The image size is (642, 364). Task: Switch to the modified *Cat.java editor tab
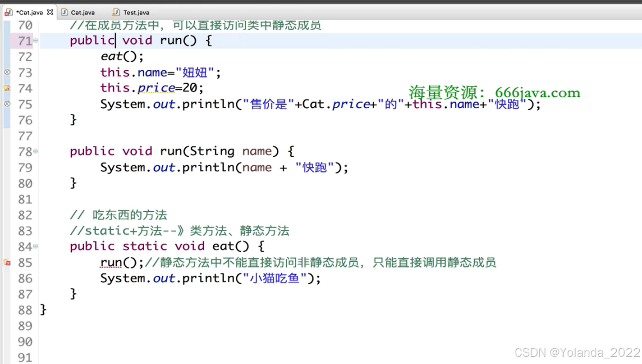tap(29, 12)
